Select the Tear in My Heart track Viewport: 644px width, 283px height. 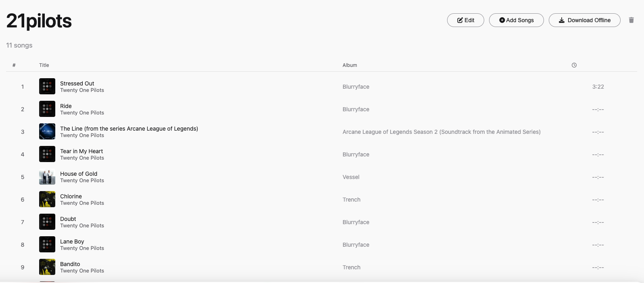(82, 151)
